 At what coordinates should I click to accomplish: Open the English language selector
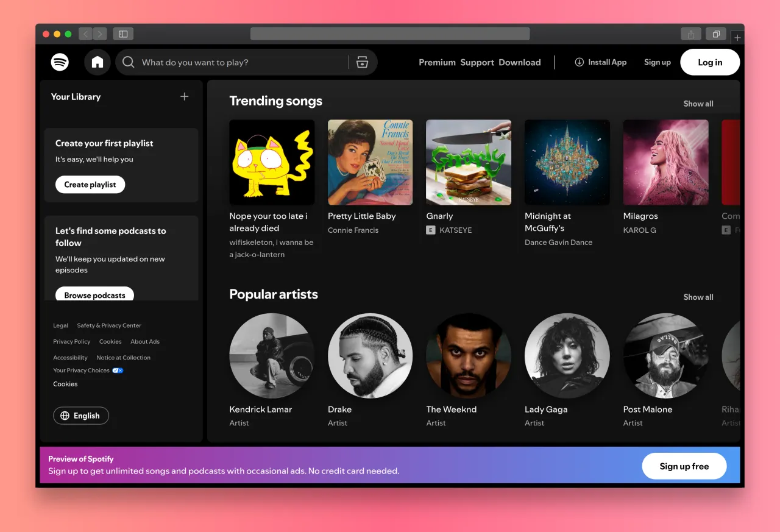click(x=81, y=416)
